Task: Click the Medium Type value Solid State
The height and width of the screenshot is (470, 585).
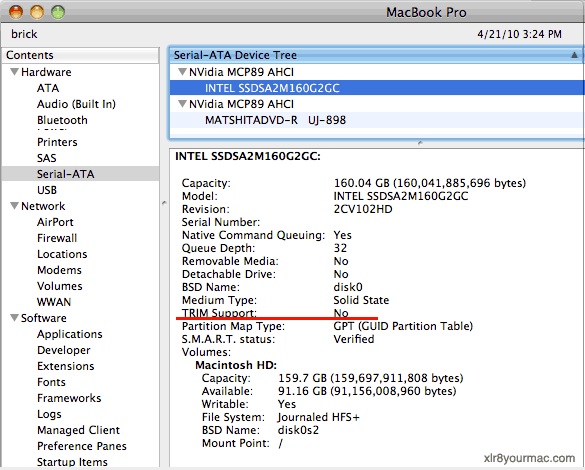Action: [x=361, y=300]
